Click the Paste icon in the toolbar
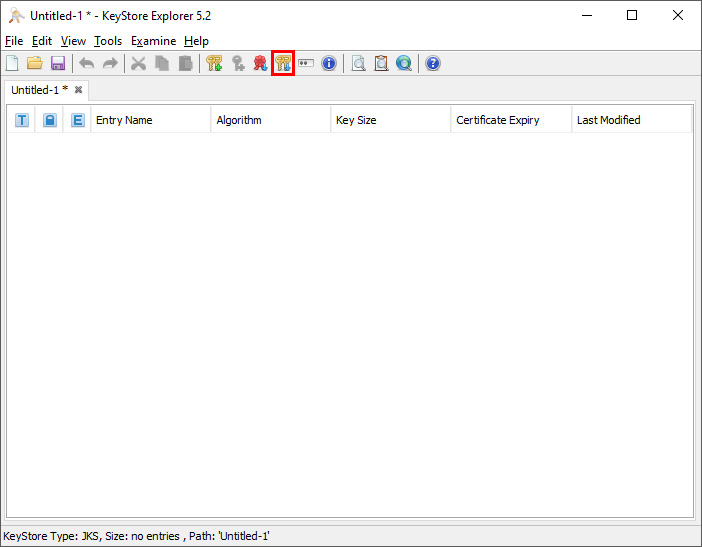 click(x=185, y=63)
